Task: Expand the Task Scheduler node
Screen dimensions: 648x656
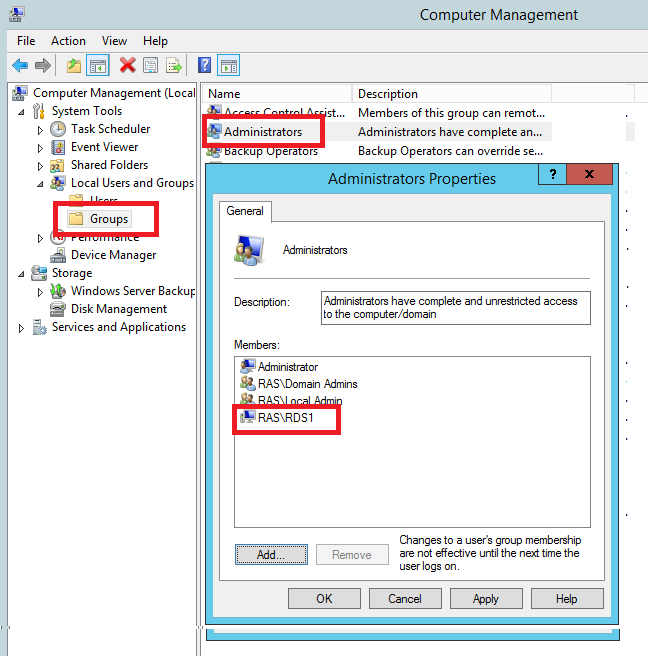Action: click(x=40, y=130)
